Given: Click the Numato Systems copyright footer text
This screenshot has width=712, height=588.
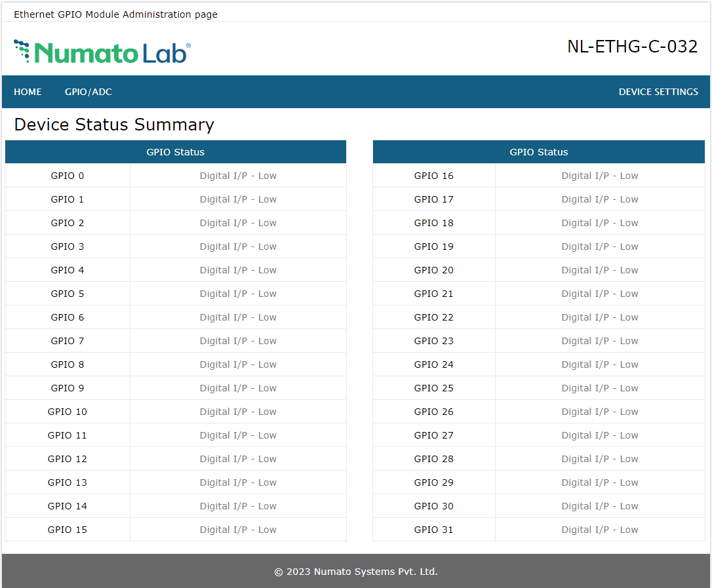Looking at the screenshot, I should pos(356,572).
